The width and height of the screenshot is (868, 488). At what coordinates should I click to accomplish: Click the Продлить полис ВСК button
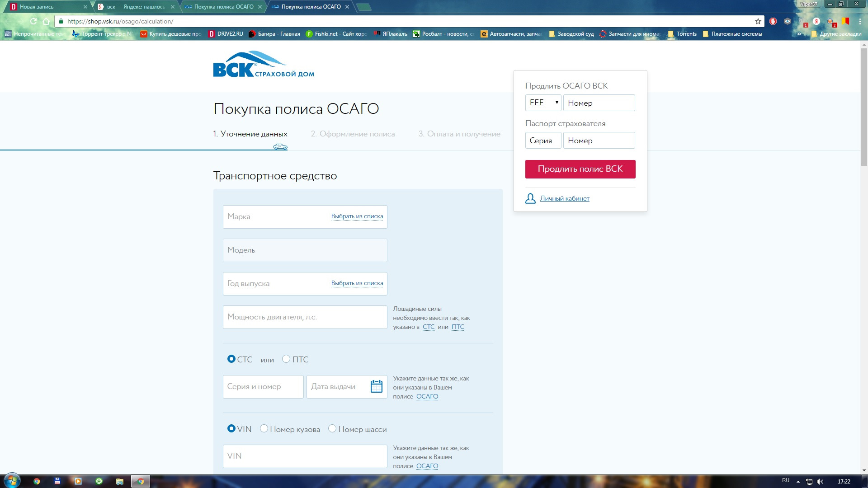580,169
